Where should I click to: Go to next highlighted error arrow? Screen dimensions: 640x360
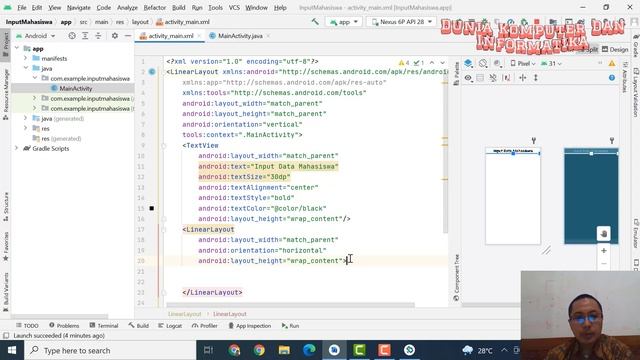point(442,63)
